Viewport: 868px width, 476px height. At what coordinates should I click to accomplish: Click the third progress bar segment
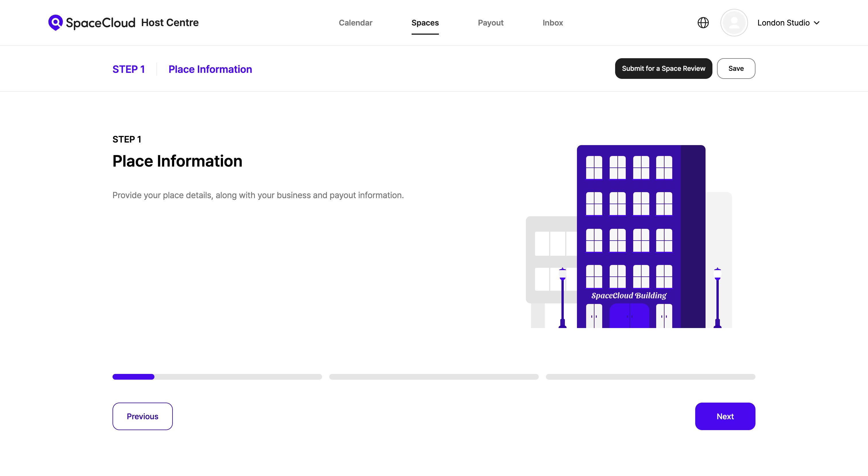click(650, 377)
